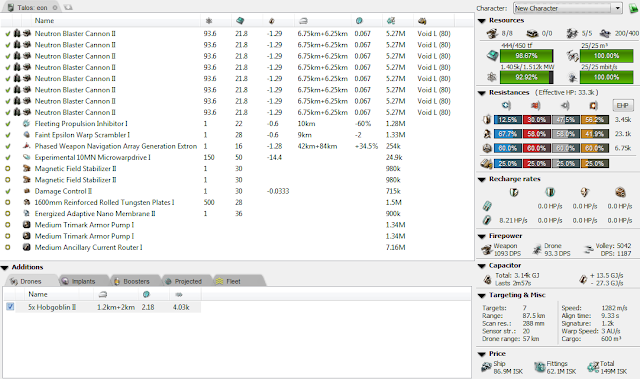Switch to the Implants tab
Image resolution: width=640 pixels, height=379 pixels.
(x=83, y=281)
